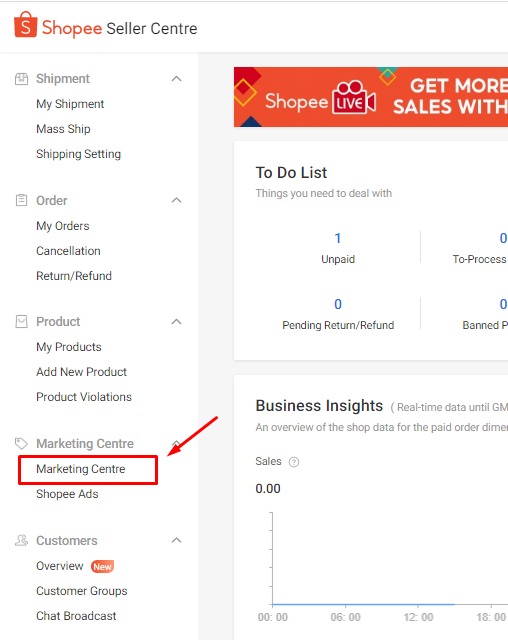Open Mass Ship page

pyautogui.click(x=63, y=129)
